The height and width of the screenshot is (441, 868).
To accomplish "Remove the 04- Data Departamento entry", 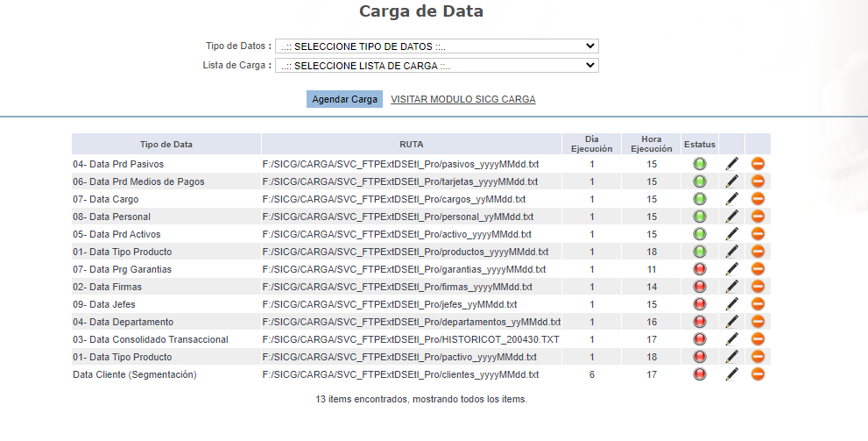I will [x=758, y=322].
